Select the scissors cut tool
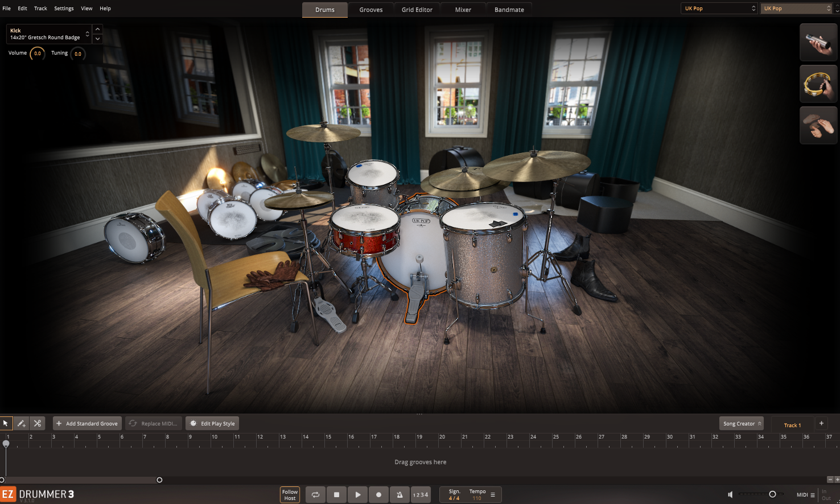 pyautogui.click(x=37, y=423)
